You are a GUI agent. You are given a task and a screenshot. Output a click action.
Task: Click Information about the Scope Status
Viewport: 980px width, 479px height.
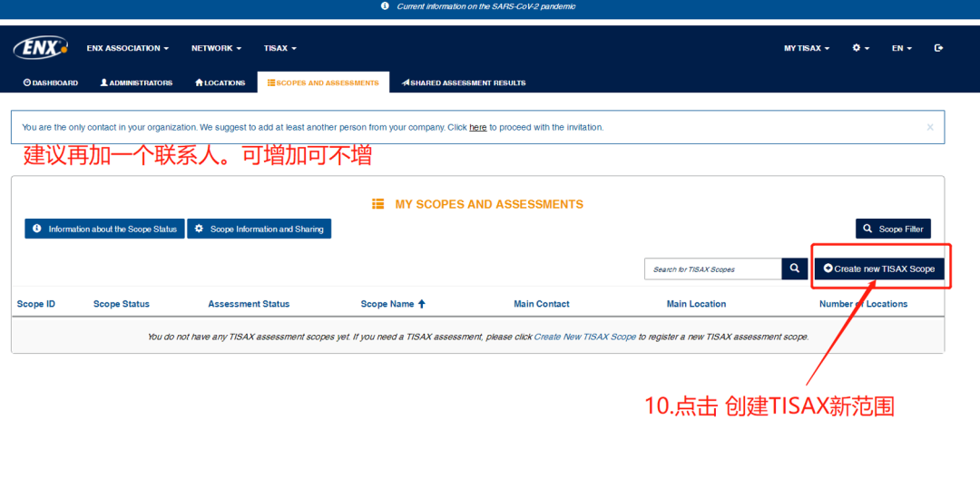(105, 229)
